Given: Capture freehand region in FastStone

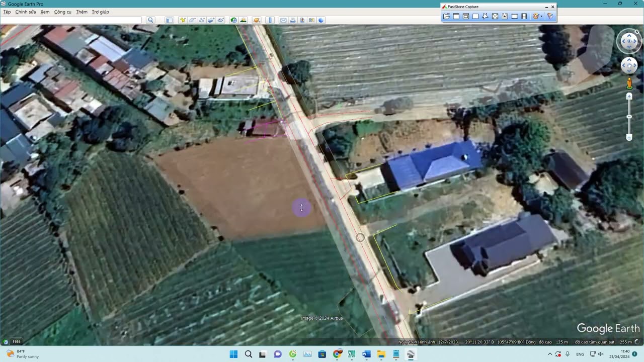Looking at the screenshot, I should (x=485, y=16).
